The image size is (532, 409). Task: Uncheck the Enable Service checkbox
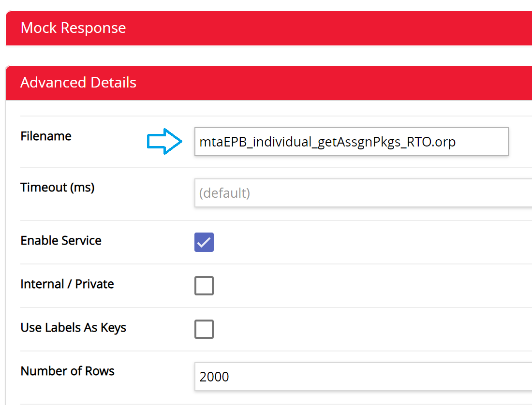pos(204,242)
